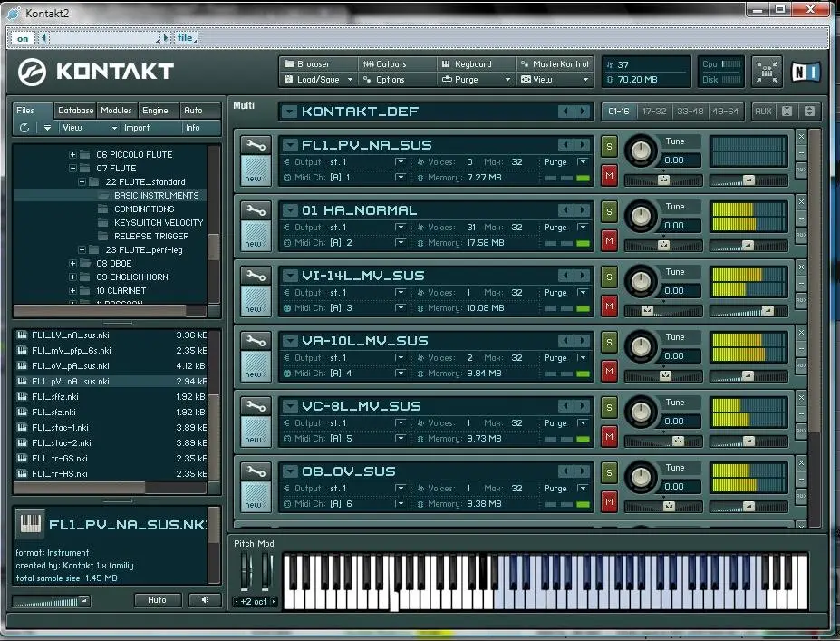Screen dimensions: 840x641
Task: Click next instrument arrow for FL1_PV_NA_SUS
Action: (583, 145)
